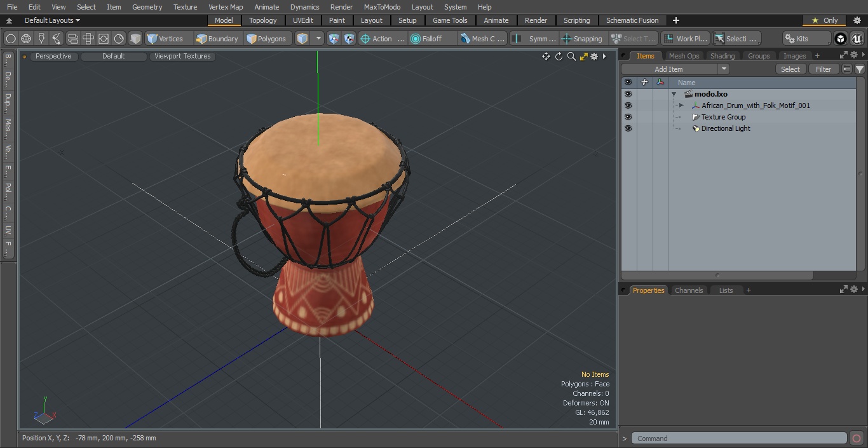
Task: Click the loop select icon
Action: 72,39
